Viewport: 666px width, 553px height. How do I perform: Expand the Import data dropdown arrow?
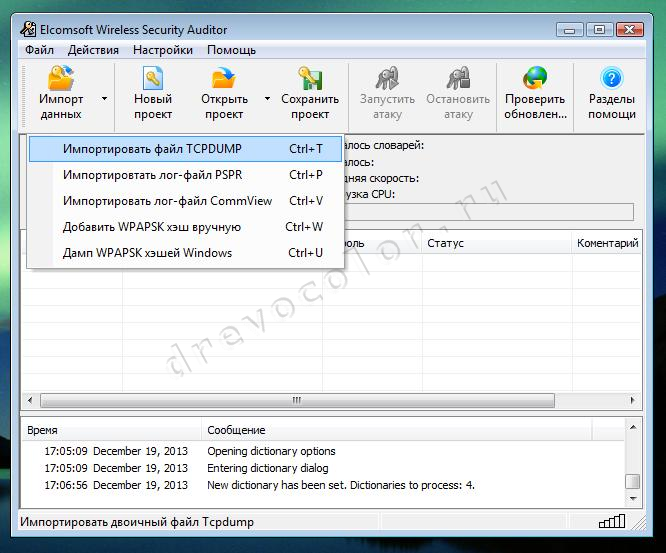[x=104, y=99]
